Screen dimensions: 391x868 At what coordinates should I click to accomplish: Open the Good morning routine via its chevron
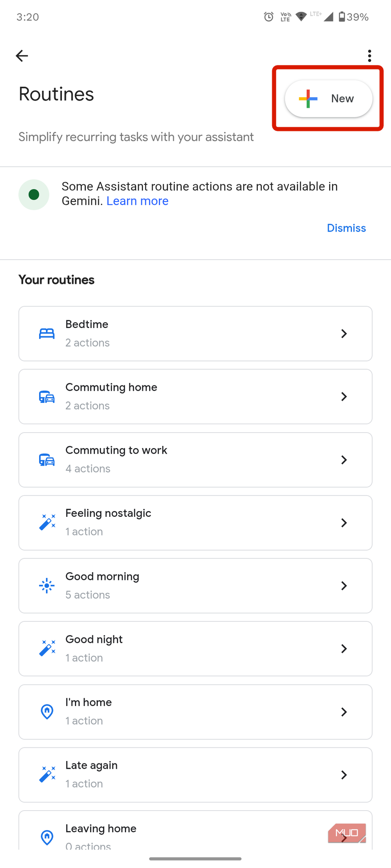[x=344, y=586]
